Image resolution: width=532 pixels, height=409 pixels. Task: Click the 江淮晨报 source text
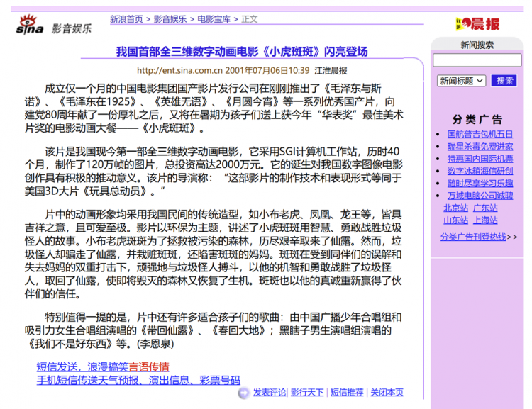point(331,71)
